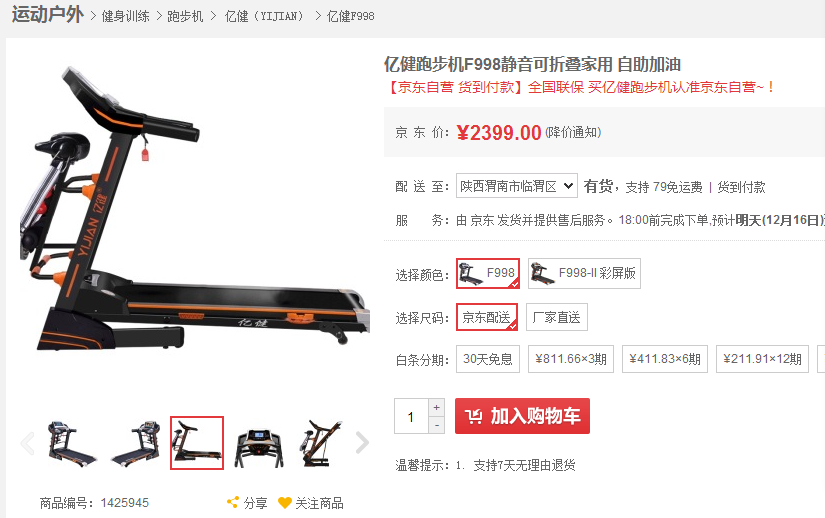Click the heart icon to follow product
Screen dimensions: 825x518
[x=285, y=503]
